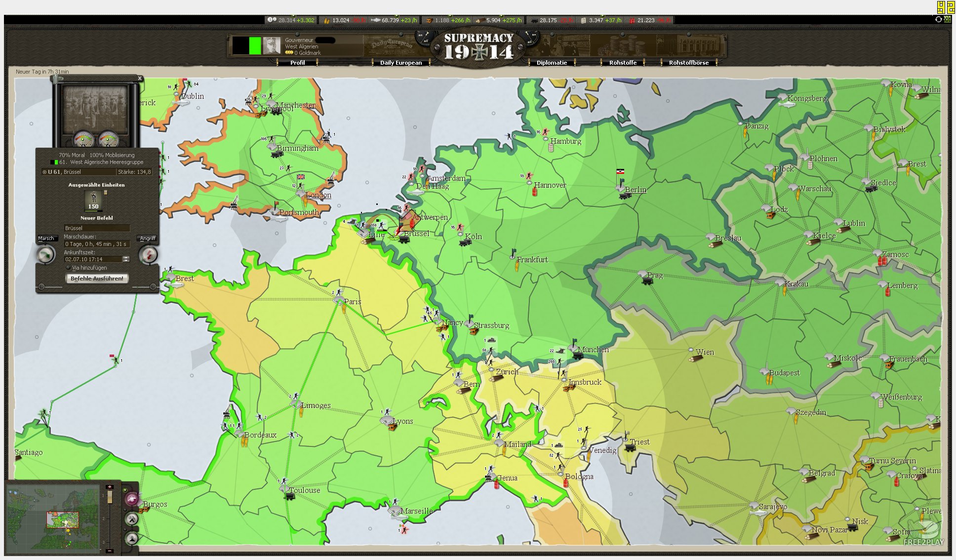
Task: Click the Warschau city label
Action: click(x=815, y=189)
